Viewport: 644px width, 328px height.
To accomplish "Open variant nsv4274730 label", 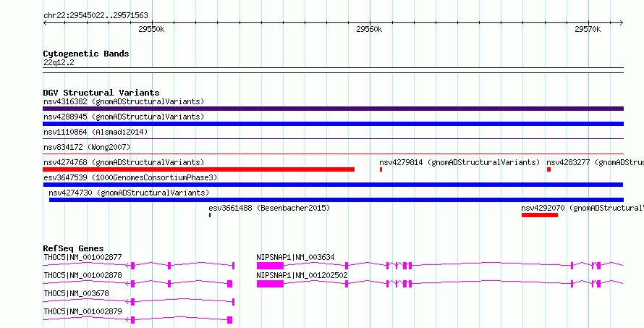I will click(x=129, y=193).
